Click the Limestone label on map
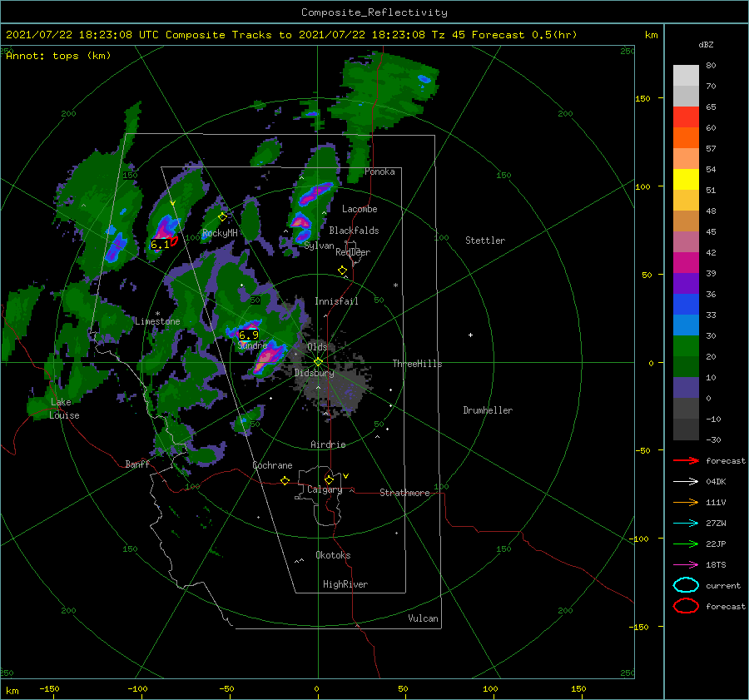Image resolution: width=749 pixels, height=700 pixels. (157, 321)
